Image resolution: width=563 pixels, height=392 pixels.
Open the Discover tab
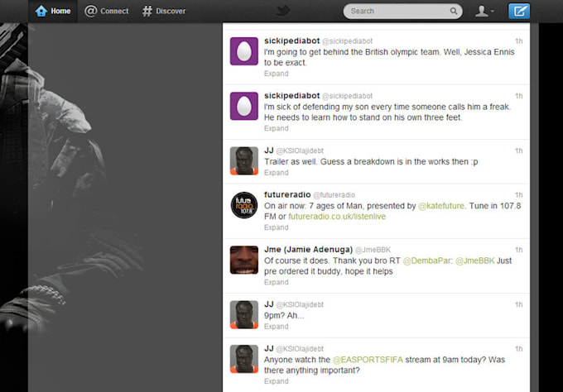[164, 11]
